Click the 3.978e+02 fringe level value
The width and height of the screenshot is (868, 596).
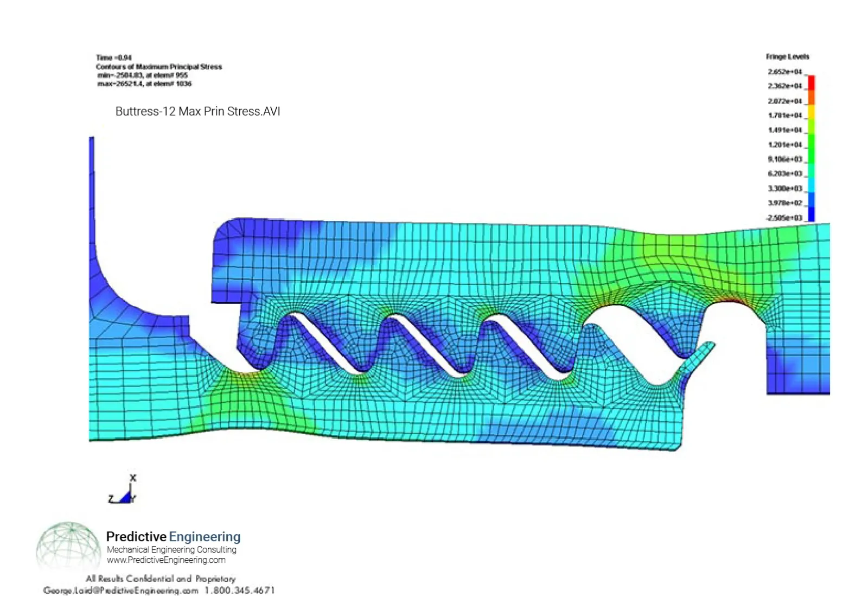pyautogui.click(x=784, y=202)
